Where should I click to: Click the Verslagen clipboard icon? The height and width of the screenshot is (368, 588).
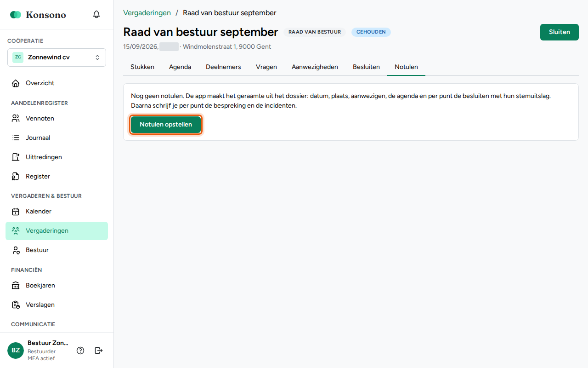[x=16, y=305]
